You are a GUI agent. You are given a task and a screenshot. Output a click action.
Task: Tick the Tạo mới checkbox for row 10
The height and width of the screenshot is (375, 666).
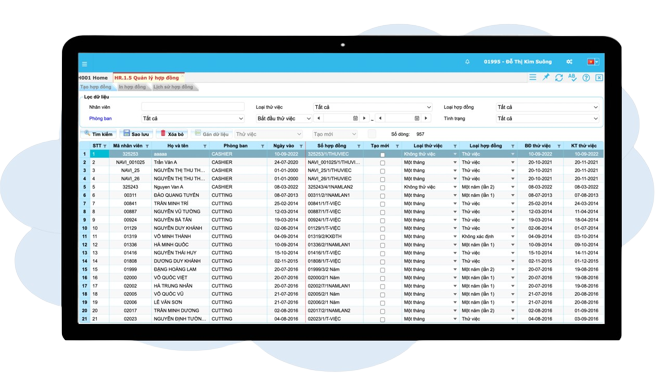(382, 228)
